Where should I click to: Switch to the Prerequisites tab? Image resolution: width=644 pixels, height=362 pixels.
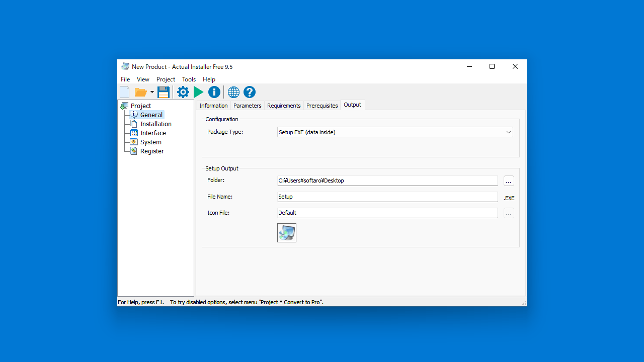click(x=322, y=106)
